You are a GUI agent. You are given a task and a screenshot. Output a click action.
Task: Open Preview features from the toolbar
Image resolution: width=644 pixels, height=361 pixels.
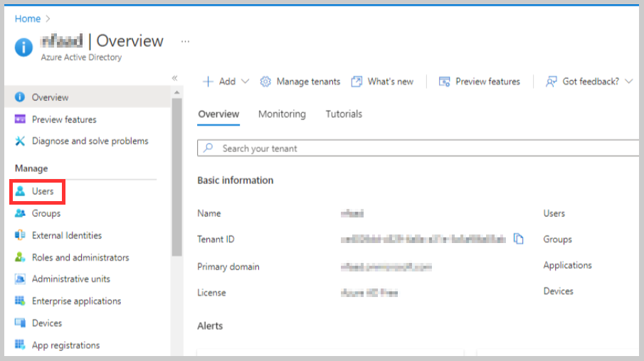pyautogui.click(x=488, y=82)
